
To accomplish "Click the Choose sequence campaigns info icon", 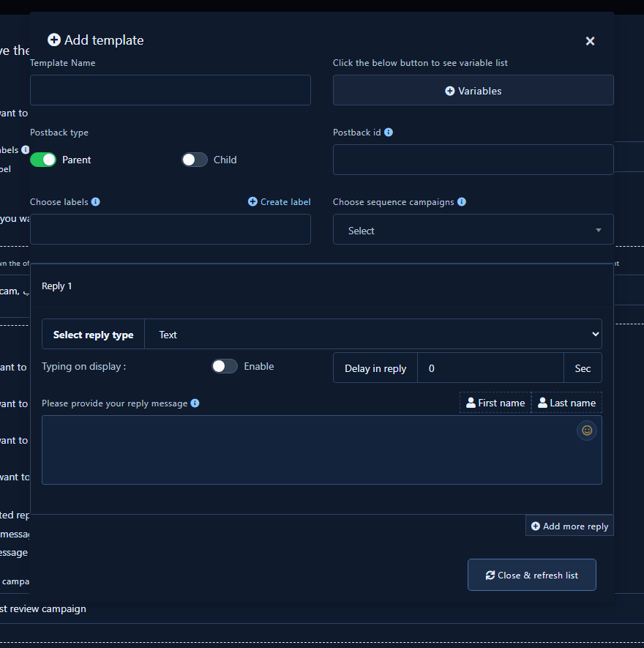I will 462,201.
